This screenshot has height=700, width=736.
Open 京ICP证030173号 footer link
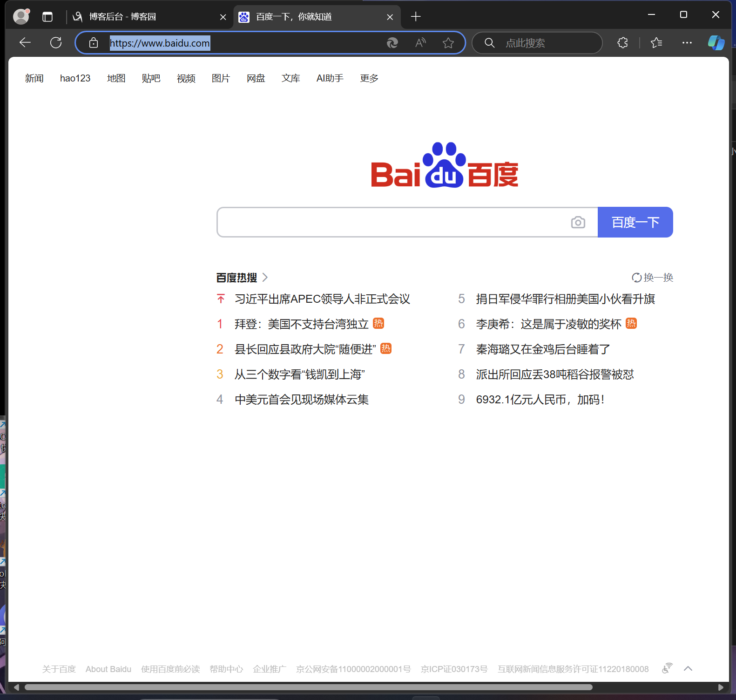[x=454, y=669]
